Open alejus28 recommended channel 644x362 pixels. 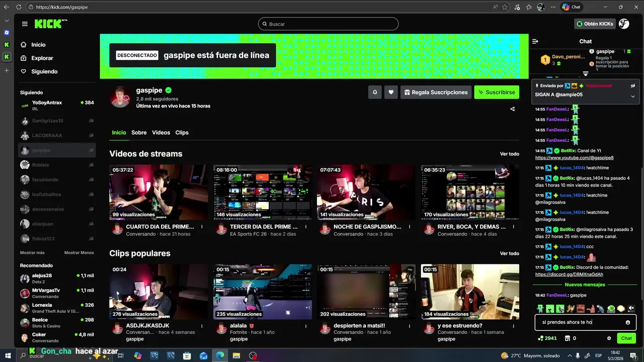click(57, 279)
